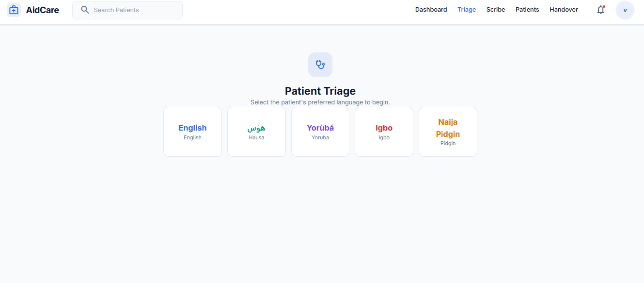Select the Hausa language card
644x283 pixels.
[256, 132]
